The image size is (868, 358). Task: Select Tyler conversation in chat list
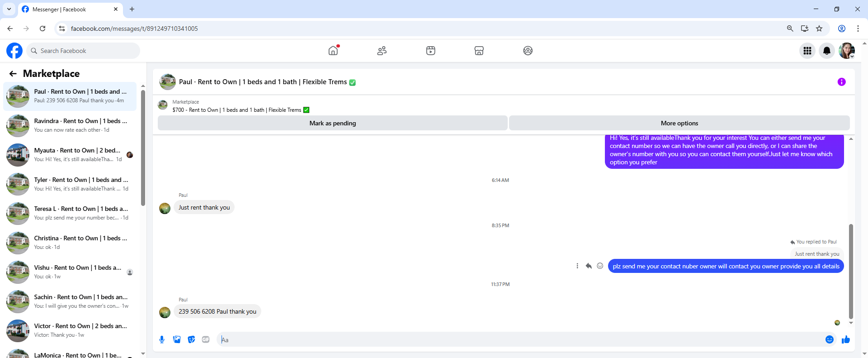click(70, 184)
